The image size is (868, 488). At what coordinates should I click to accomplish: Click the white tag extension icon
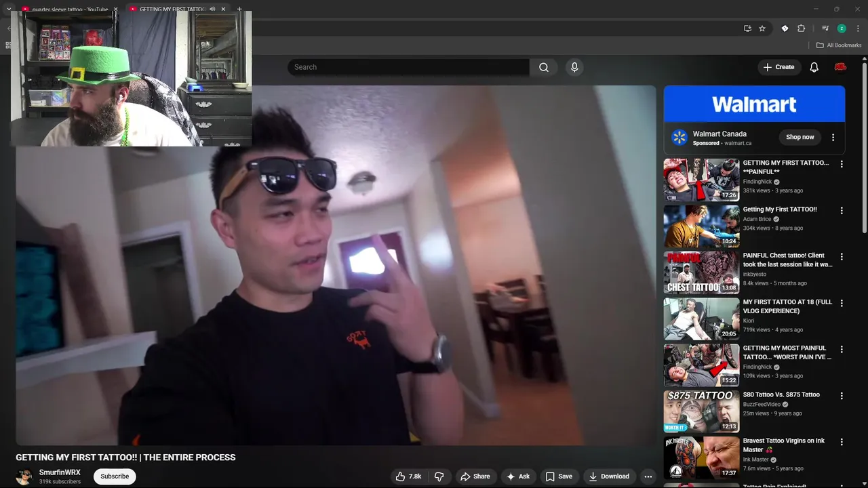coord(785,28)
